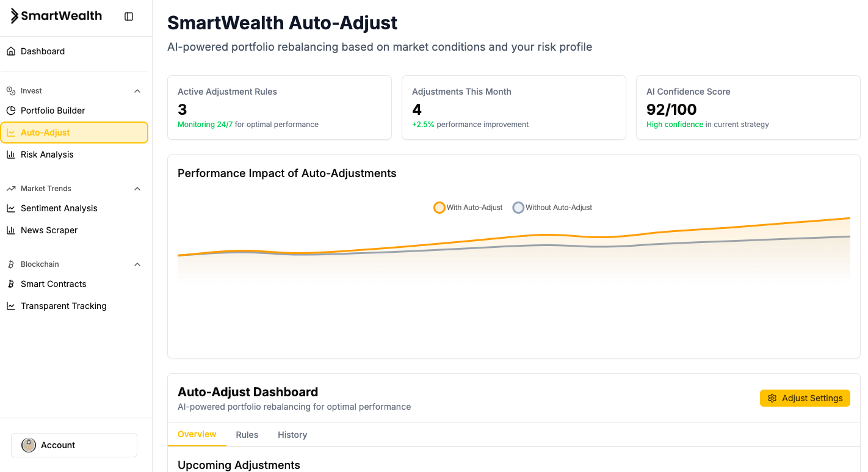
Task: Collapse the Invest section chevron
Action: coord(137,91)
